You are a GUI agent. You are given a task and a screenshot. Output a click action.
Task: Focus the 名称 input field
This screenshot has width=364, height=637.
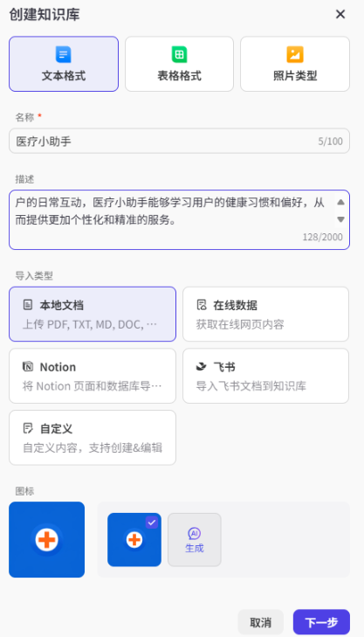(179, 141)
